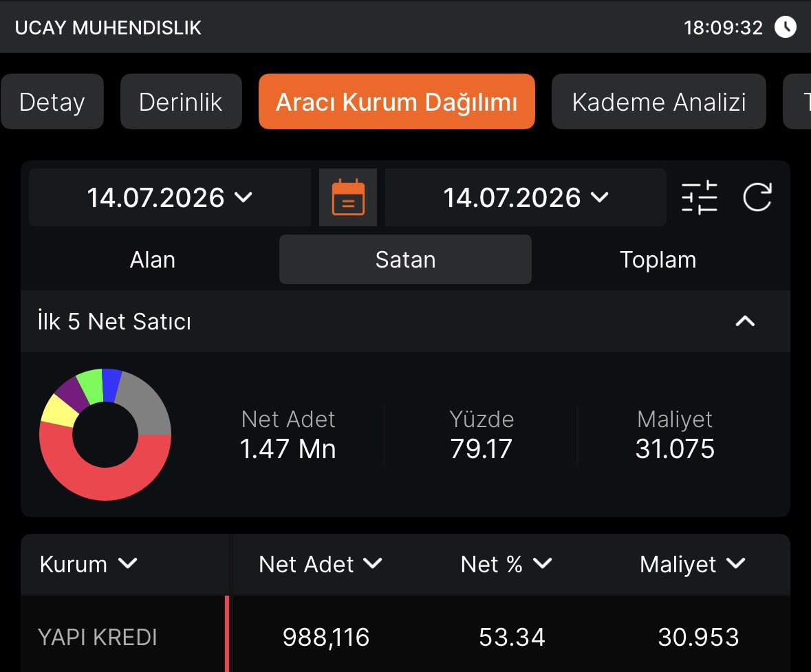
Task: Show the Alan buyers view
Action: (153, 259)
